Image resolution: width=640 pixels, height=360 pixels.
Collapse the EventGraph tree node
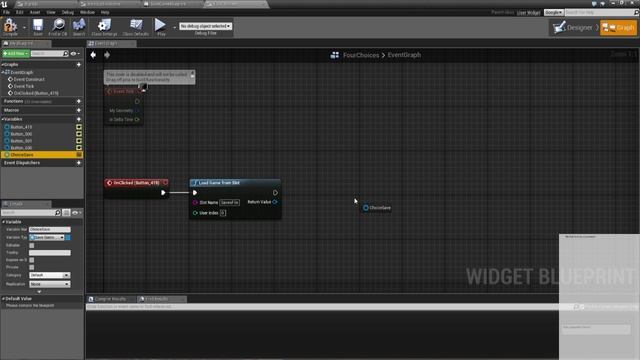3,72
